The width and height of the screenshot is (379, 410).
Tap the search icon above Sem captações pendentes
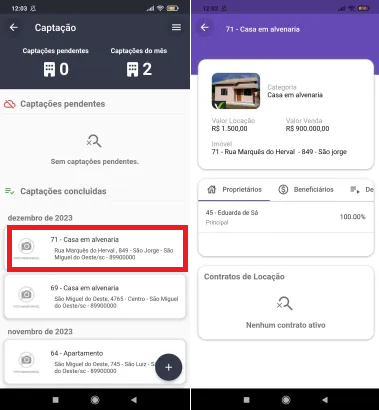pos(94,141)
